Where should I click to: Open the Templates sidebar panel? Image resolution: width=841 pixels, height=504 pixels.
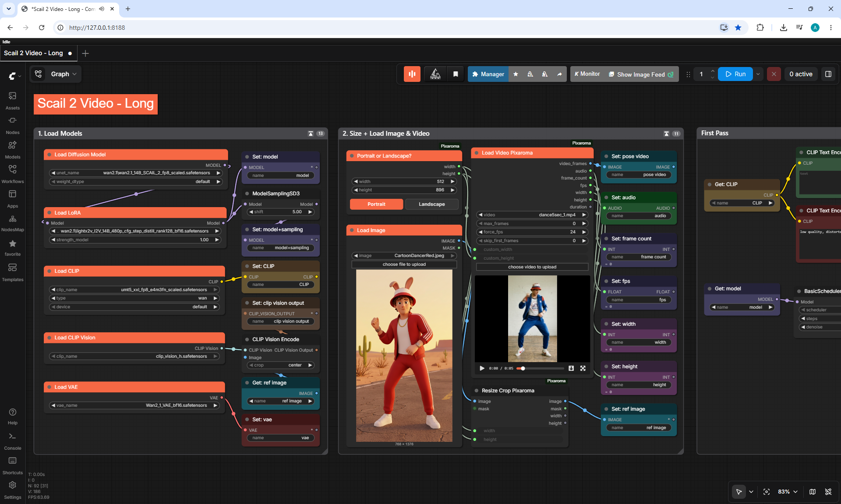click(x=13, y=272)
